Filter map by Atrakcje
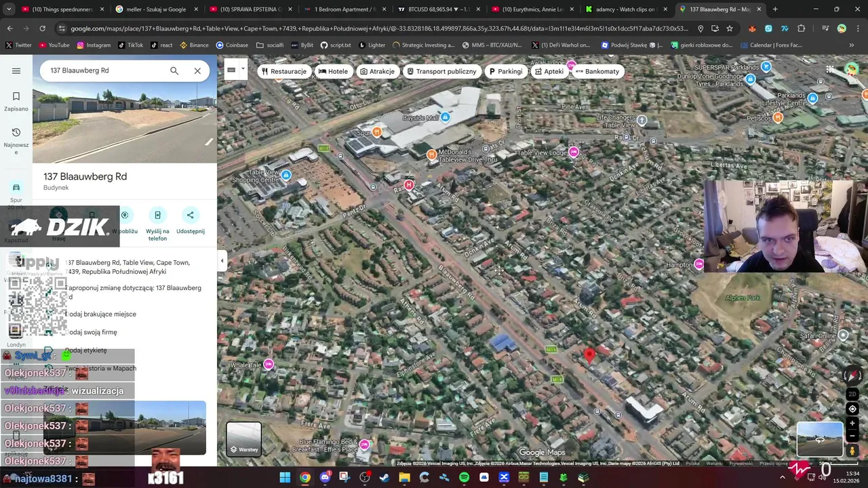The image size is (868, 488). pyautogui.click(x=377, y=71)
